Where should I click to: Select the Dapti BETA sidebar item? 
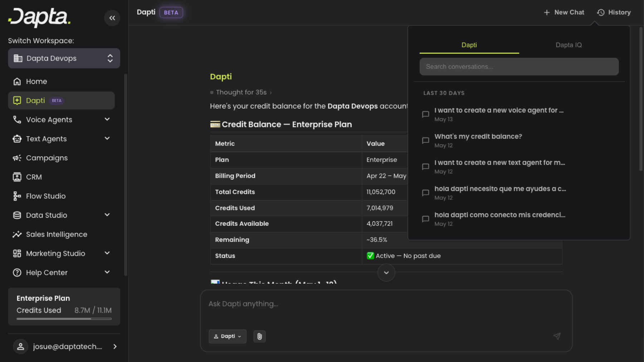(61, 101)
